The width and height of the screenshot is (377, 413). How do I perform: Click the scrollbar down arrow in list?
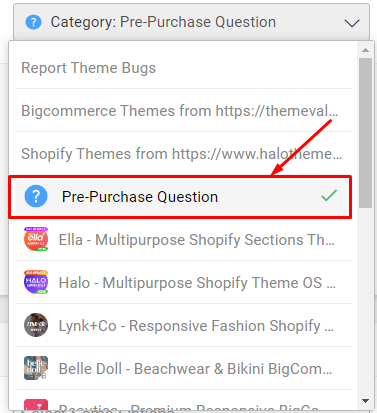(x=366, y=401)
